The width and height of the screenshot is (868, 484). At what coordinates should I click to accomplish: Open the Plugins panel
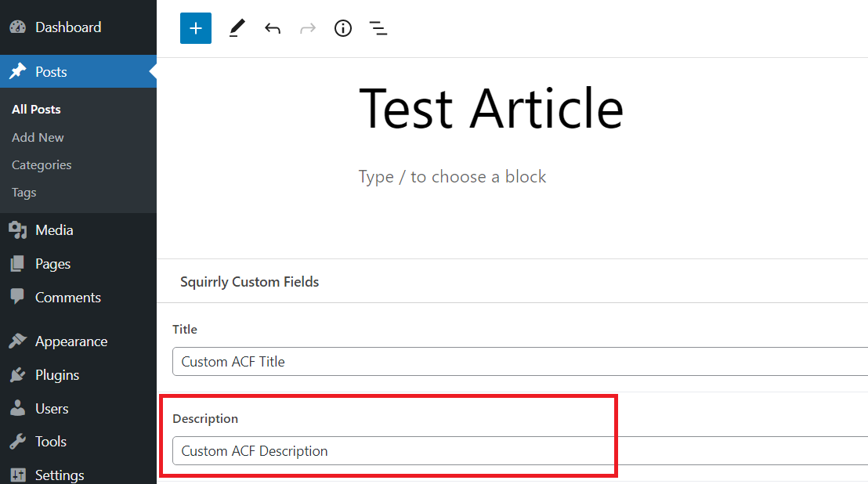point(57,374)
